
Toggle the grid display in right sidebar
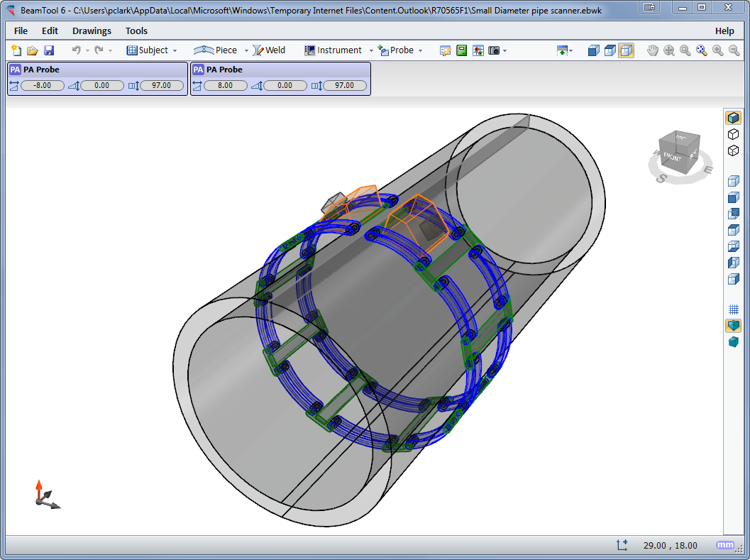(734, 309)
